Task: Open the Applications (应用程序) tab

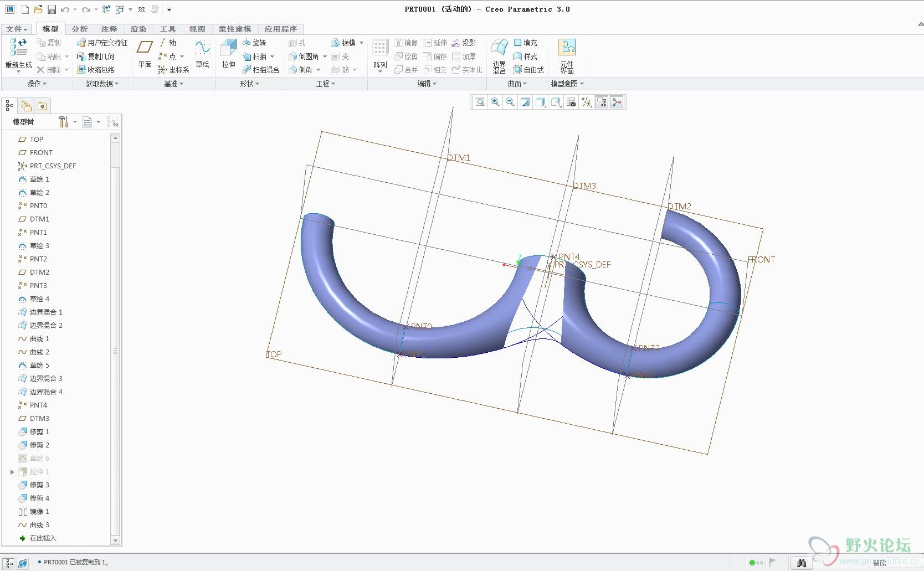Action: pos(280,29)
